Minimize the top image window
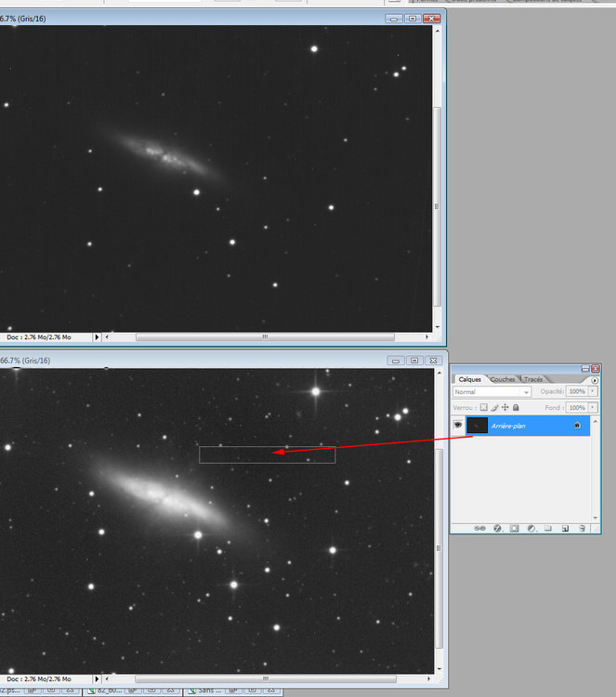 (x=394, y=19)
